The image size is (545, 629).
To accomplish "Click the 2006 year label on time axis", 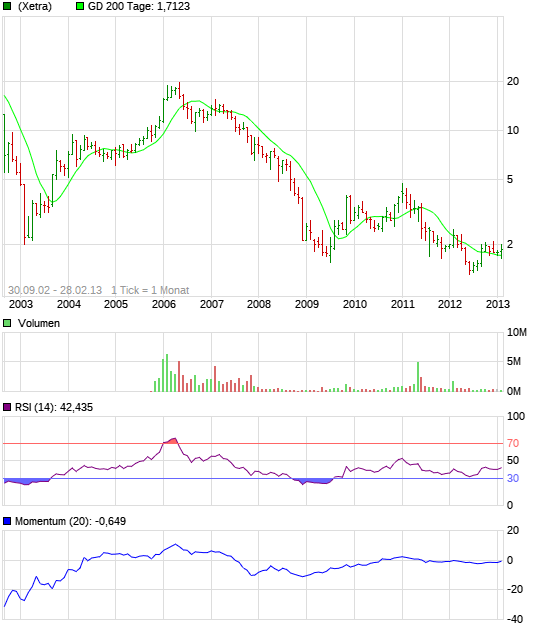I will point(164,304).
